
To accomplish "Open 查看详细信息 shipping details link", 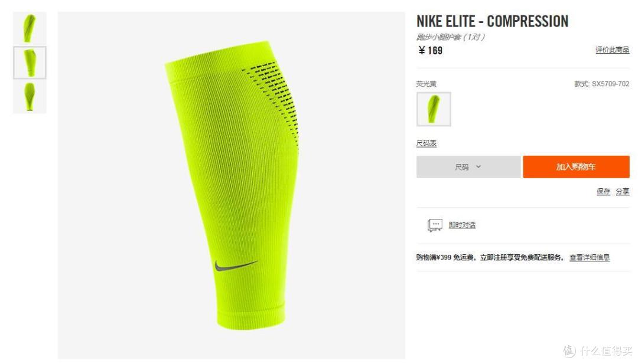I will tap(590, 257).
